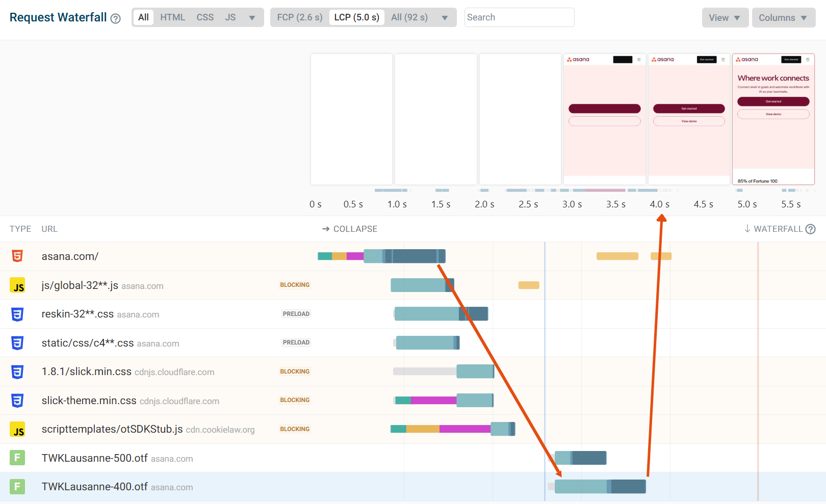The image size is (826, 504).
Task: Click the 2.5 s timeline label
Action: pos(528,204)
